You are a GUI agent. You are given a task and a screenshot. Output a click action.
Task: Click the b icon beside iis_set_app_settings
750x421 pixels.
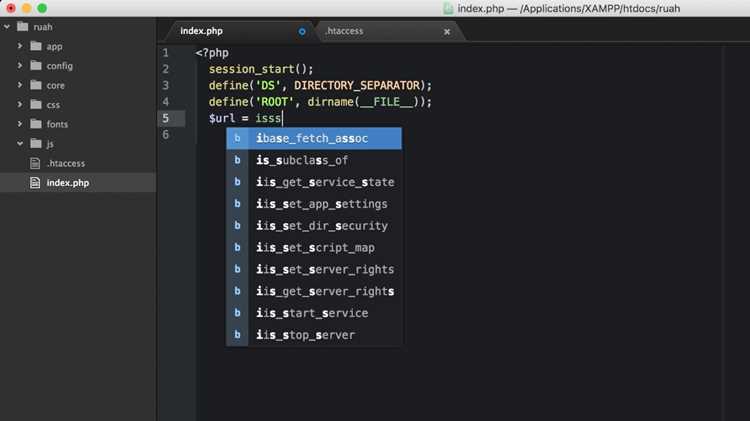coord(237,204)
